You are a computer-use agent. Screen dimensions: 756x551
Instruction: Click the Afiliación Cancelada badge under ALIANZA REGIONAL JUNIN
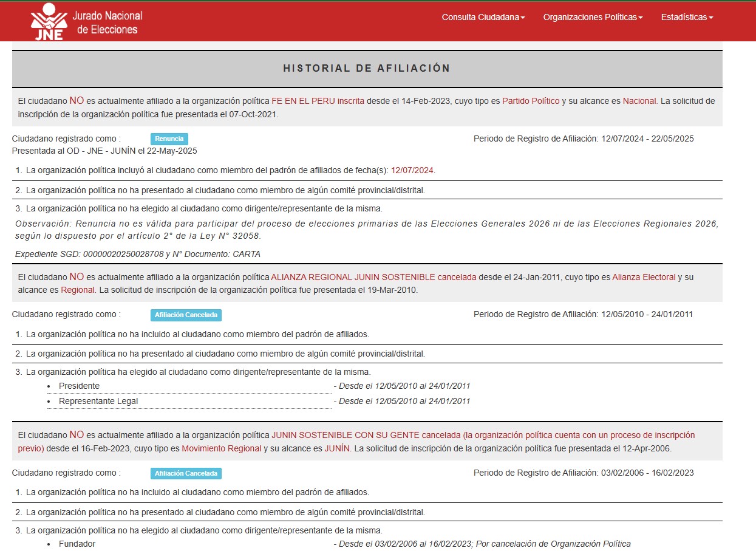[186, 315]
